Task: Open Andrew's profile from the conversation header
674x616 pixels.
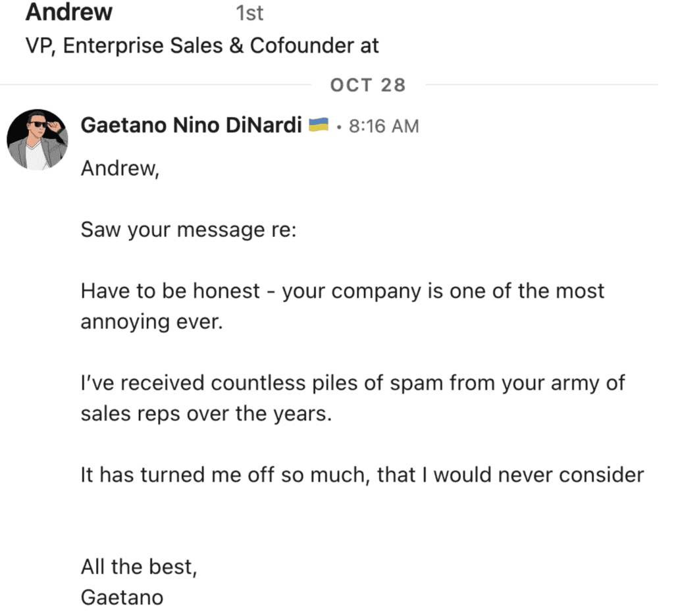Action: point(69,12)
